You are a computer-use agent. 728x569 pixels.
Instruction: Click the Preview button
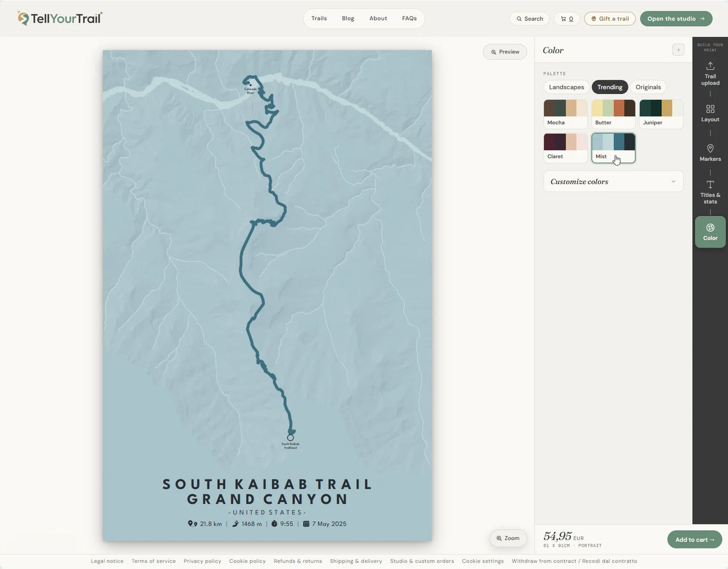[505, 52]
